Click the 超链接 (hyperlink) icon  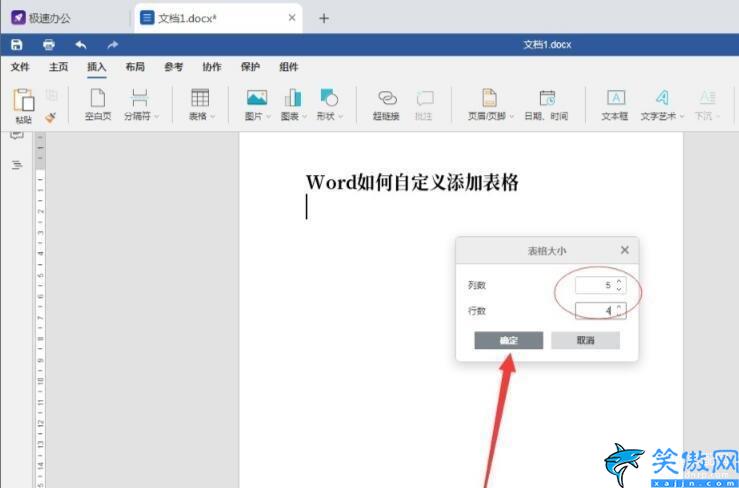387,98
